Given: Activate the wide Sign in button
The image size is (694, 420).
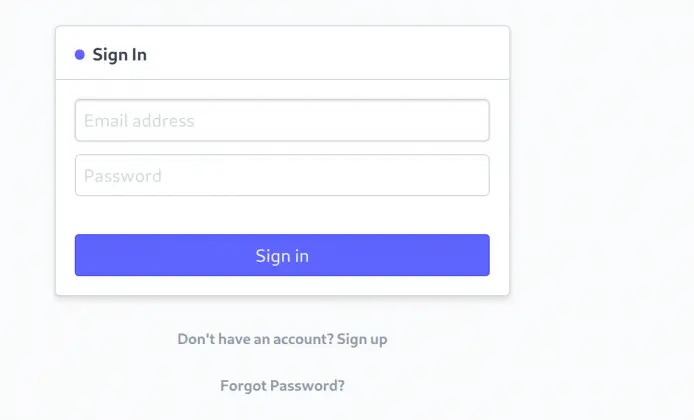Looking at the screenshot, I should (x=282, y=256).
